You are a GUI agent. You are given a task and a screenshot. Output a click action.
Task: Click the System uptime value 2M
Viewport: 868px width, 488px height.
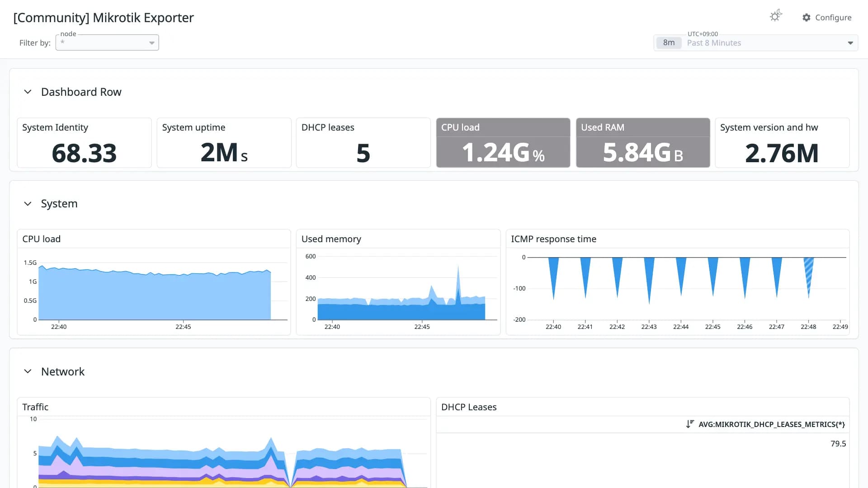[224, 153]
